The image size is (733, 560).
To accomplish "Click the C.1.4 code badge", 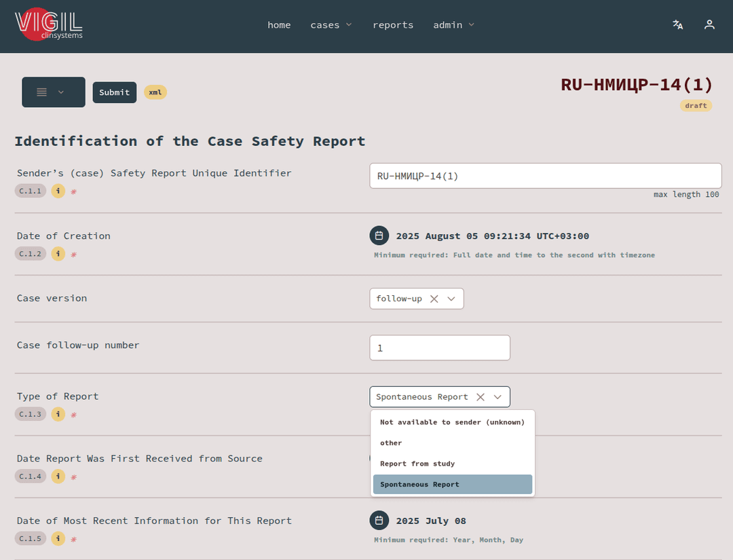I will [31, 477].
